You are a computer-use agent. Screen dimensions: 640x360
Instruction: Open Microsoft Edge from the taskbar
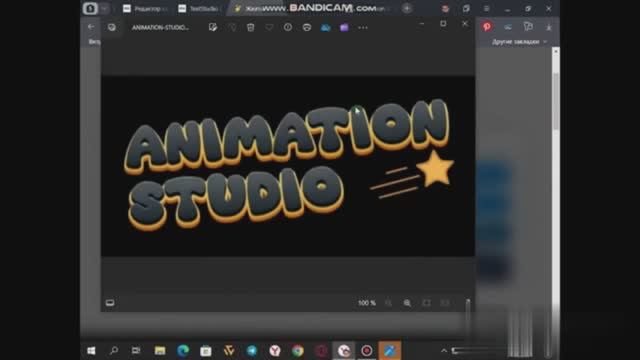[x=183, y=351]
